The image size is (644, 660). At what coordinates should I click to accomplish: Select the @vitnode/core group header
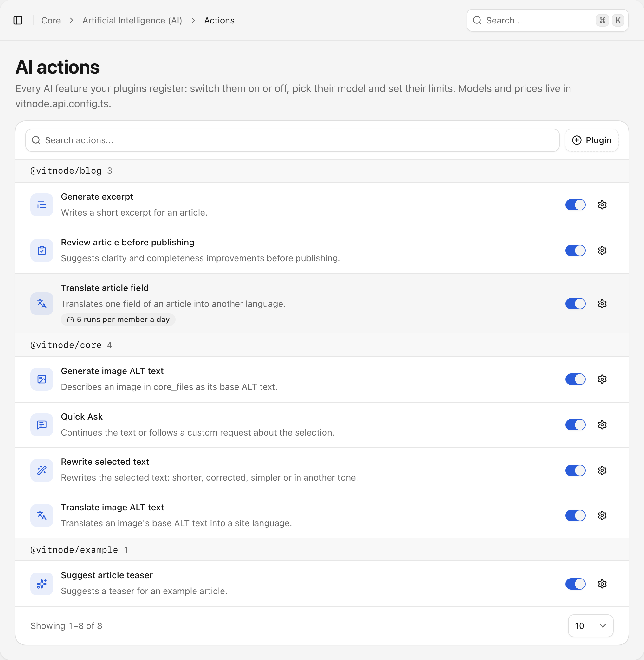pos(322,345)
